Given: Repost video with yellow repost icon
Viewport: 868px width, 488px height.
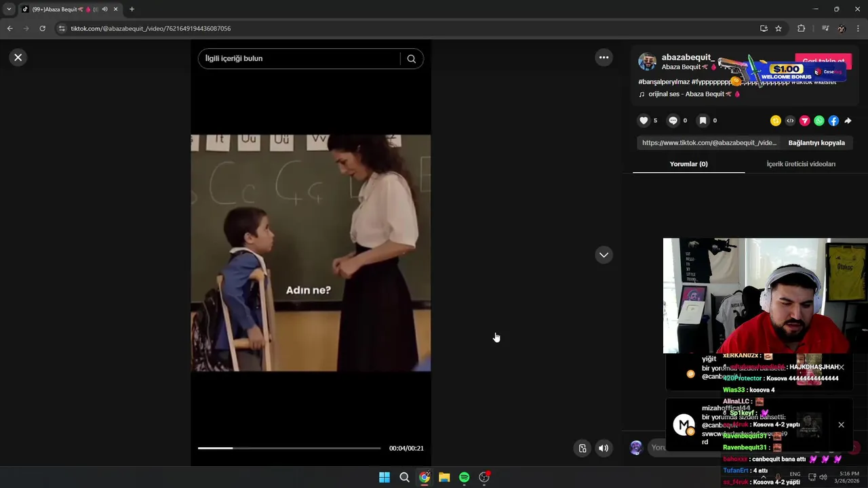Looking at the screenshot, I should pyautogui.click(x=776, y=121).
